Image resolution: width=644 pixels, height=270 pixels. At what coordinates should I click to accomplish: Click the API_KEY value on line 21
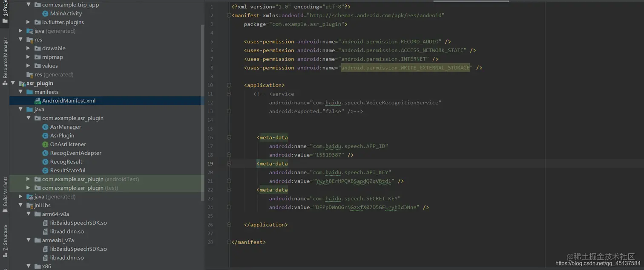click(354, 181)
